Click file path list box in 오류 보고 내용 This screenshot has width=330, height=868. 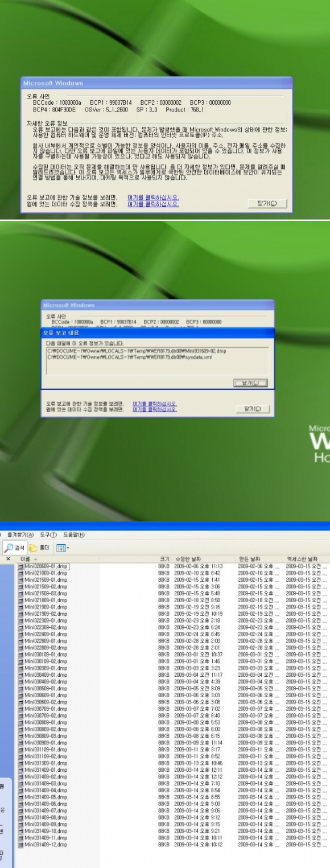click(156, 361)
